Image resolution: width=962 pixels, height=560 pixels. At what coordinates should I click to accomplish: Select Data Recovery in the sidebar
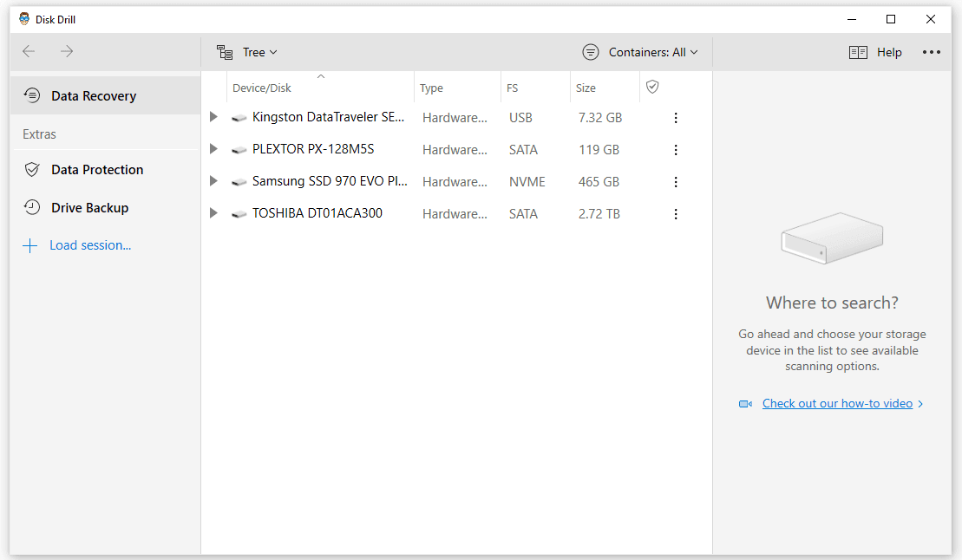[105, 95]
